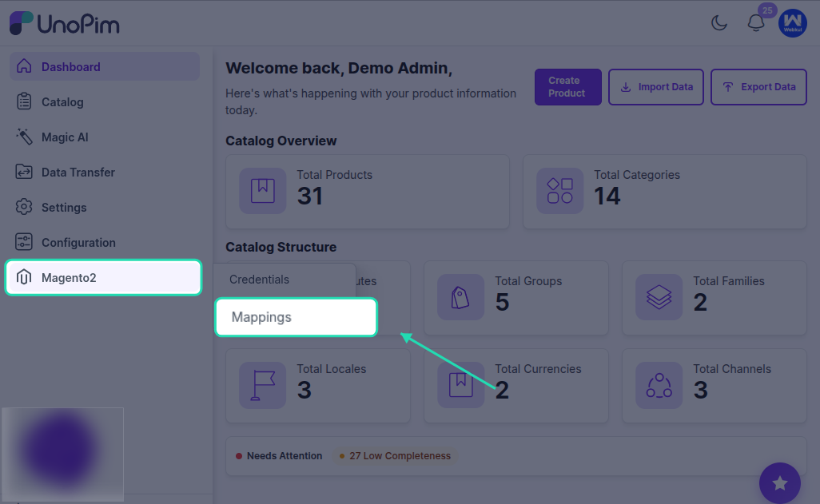Click the Catalog clipboard icon
The width and height of the screenshot is (820, 504).
coord(24,101)
